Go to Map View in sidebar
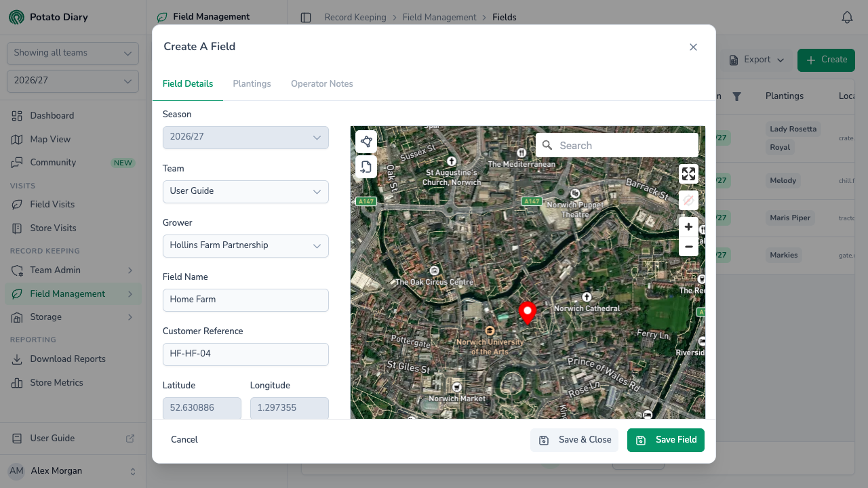The width and height of the screenshot is (868, 488). click(73, 139)
